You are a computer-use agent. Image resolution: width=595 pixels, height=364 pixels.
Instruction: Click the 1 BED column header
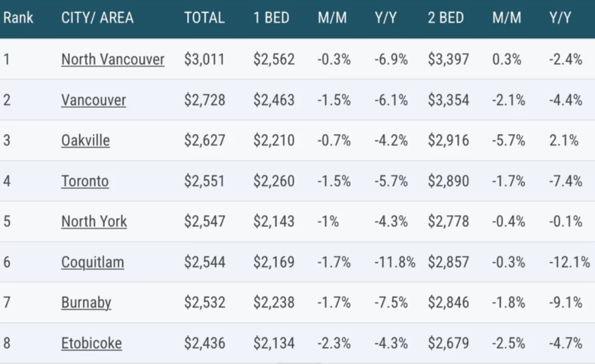[271, 18]
